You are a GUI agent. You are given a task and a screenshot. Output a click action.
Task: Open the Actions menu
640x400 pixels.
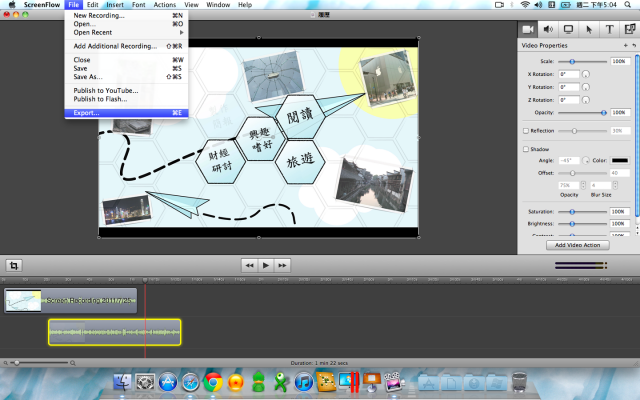coord(164,4)
